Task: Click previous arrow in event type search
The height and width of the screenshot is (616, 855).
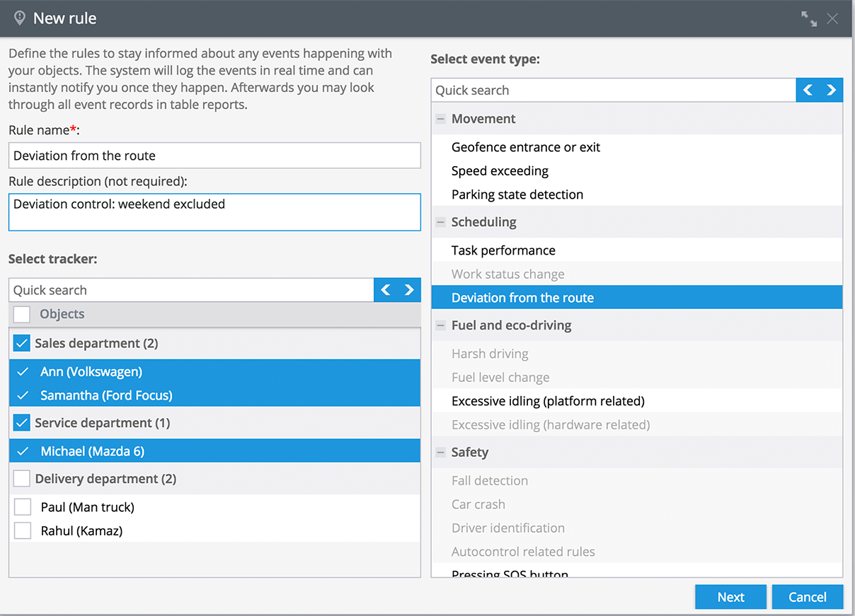Action: (x=808, y=90)
